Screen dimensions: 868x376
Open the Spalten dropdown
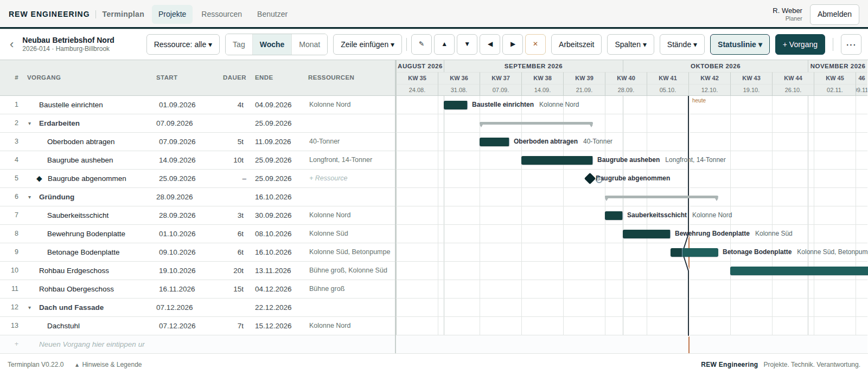click(630, 44)
